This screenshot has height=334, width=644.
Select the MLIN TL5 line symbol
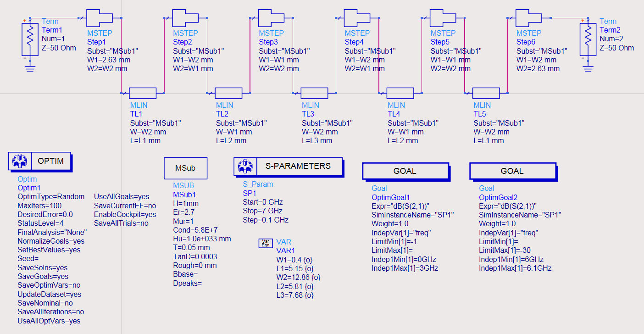(486, 93)
